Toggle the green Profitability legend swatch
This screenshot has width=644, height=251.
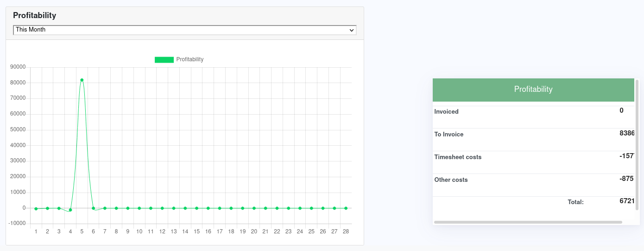pyautogui.click(x=164, y=59)
